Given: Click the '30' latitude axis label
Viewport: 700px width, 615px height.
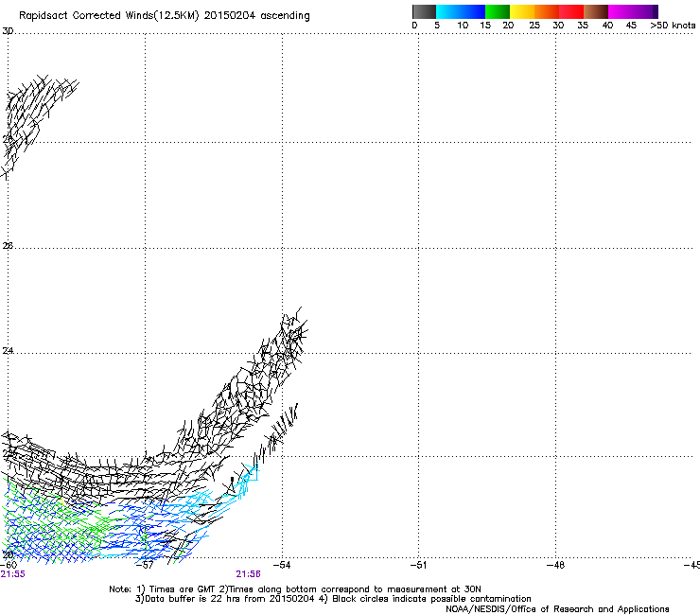Looking at the screenshot, I should click(8, 31).
